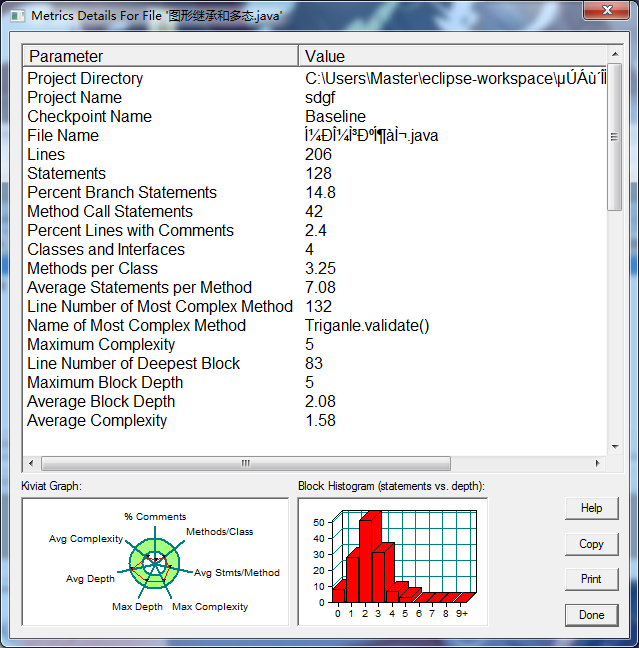Select the Percent Branch Statements row

point(315,193)
